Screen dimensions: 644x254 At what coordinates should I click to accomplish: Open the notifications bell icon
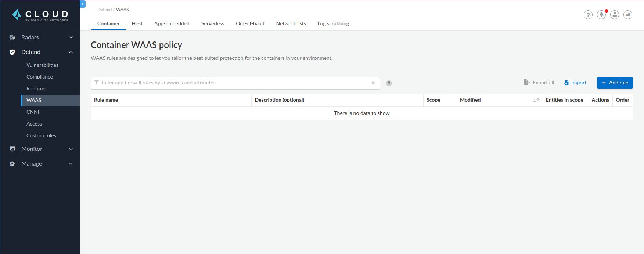[601, 15]
